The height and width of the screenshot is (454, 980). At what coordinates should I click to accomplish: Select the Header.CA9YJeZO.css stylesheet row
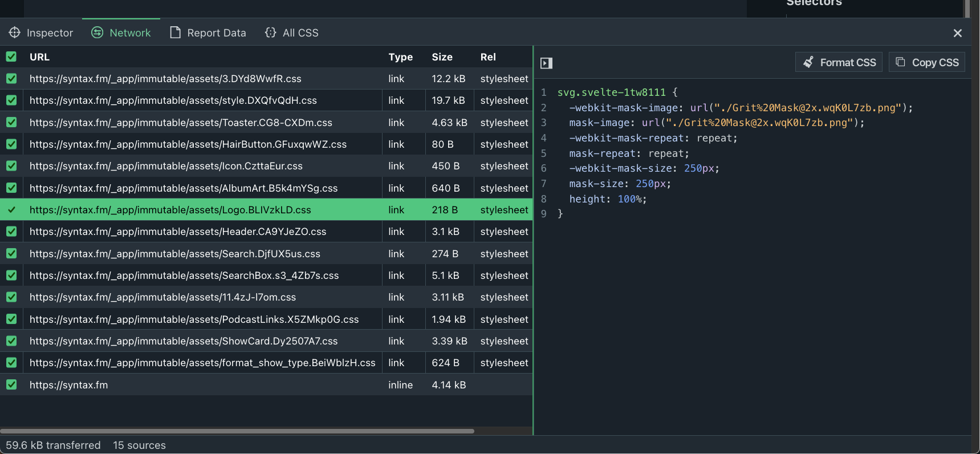[178, 232]
